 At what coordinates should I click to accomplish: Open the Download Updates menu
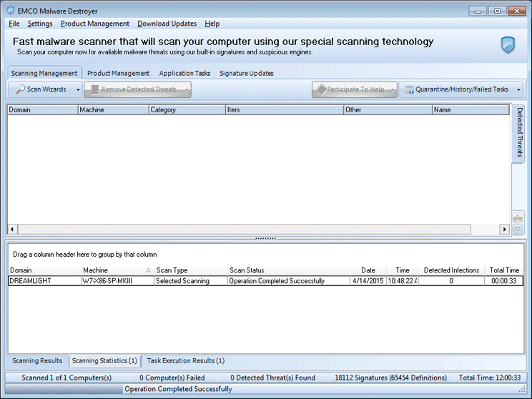(167, 24)
